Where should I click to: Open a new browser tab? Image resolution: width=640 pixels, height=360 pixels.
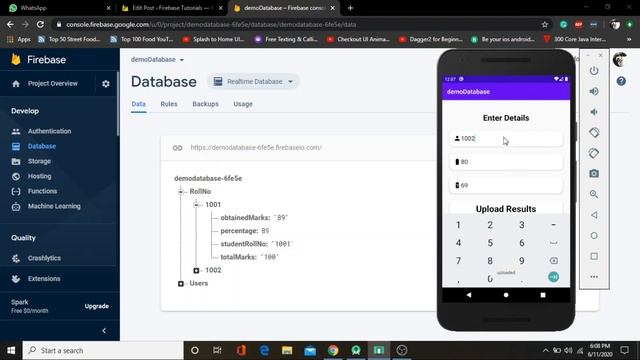click(350, 8)
